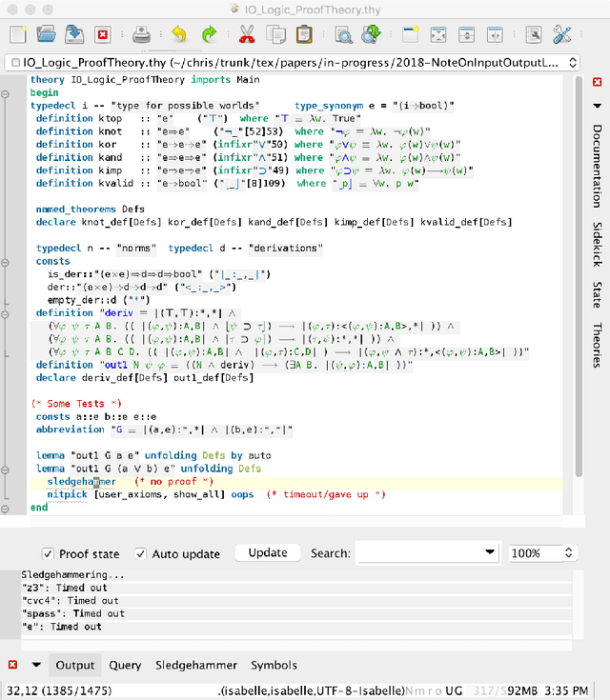Image resolution: width=610 pixels, height=700 pixels.
Task: Open the Find dialog with magnifier icon
Action: (x=343, y=34)
